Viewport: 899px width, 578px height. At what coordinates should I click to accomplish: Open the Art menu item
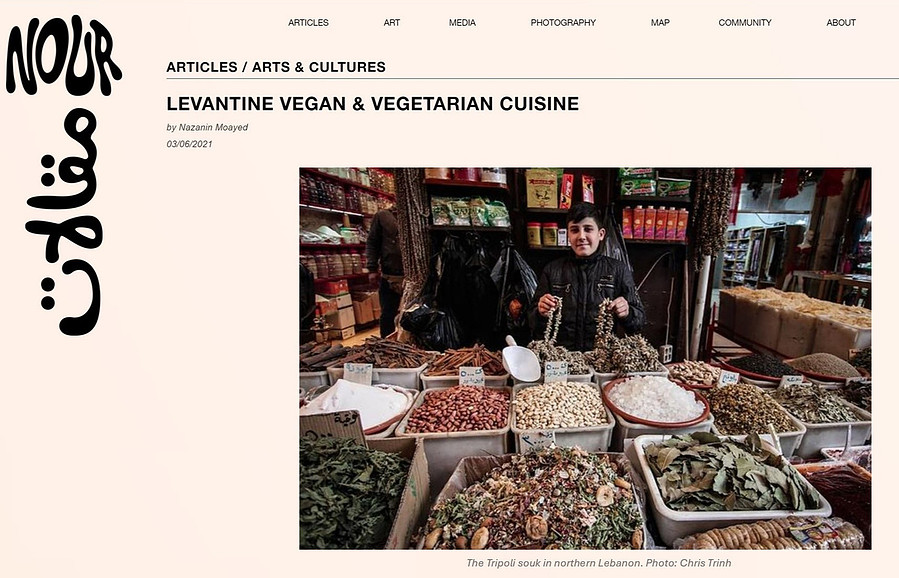pyautogui.click(x=392, y=22)
